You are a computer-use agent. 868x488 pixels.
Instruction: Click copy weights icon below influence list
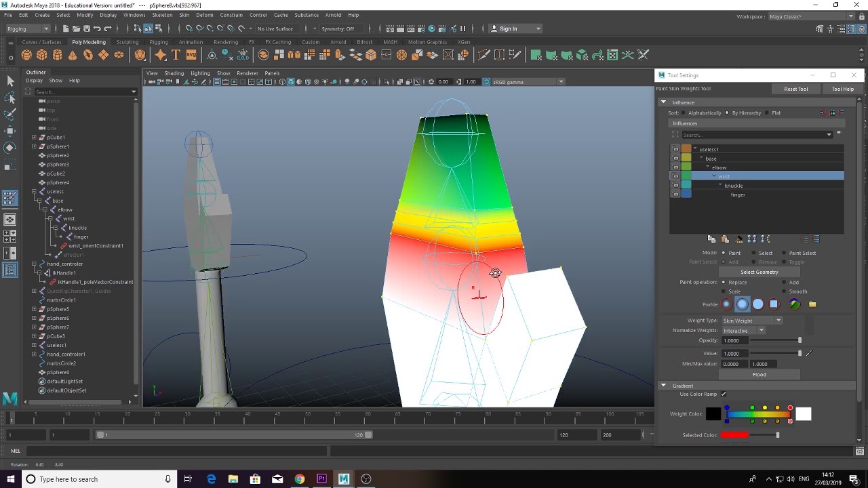tap(711, 239)
